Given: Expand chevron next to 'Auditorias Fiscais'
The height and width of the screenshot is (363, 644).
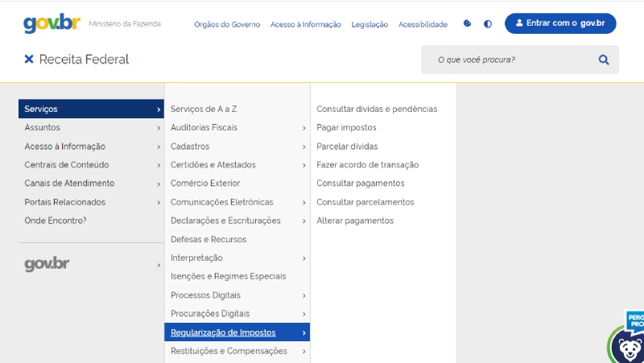Looking at the screenshot, I should tap(304, 128).
